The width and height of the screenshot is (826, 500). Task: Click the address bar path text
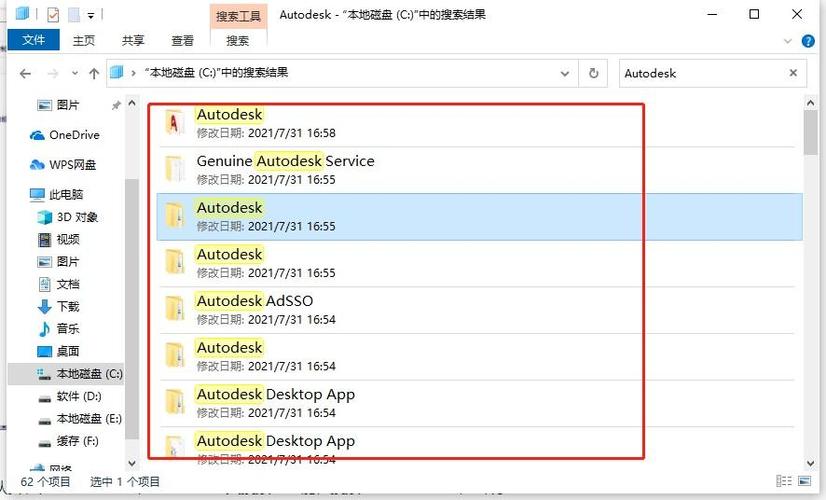(x=217, y=73)
